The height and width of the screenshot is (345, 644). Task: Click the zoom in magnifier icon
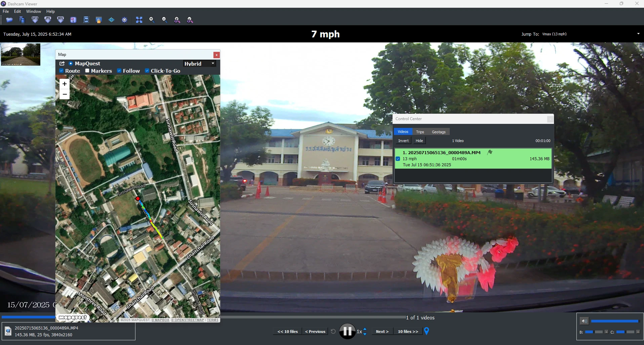152,20
